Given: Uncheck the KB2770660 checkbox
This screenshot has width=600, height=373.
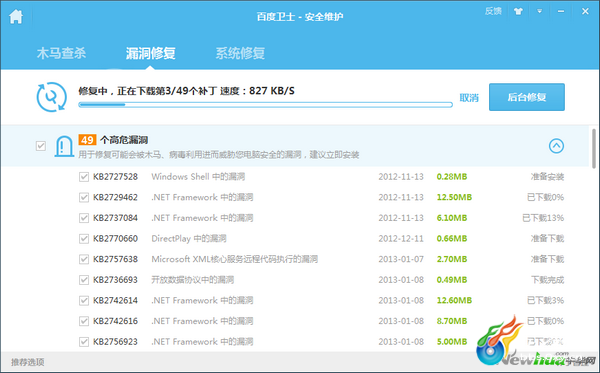Looking at the screenshot, I should point(84,239).
